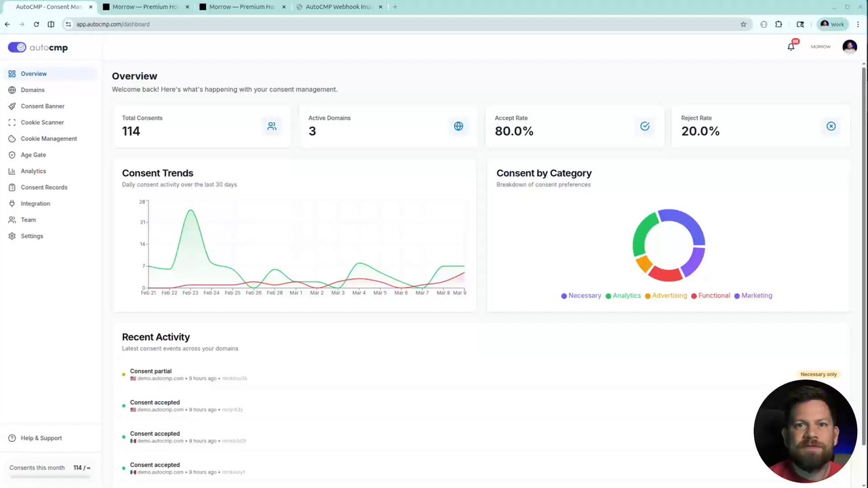
Task: Open the Work profile selector
Action: pyautogui.click(x=832, y=24)
